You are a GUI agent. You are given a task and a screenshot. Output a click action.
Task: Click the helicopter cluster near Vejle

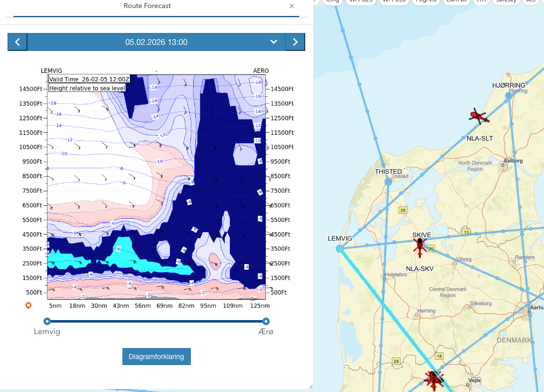coord(434,379)
